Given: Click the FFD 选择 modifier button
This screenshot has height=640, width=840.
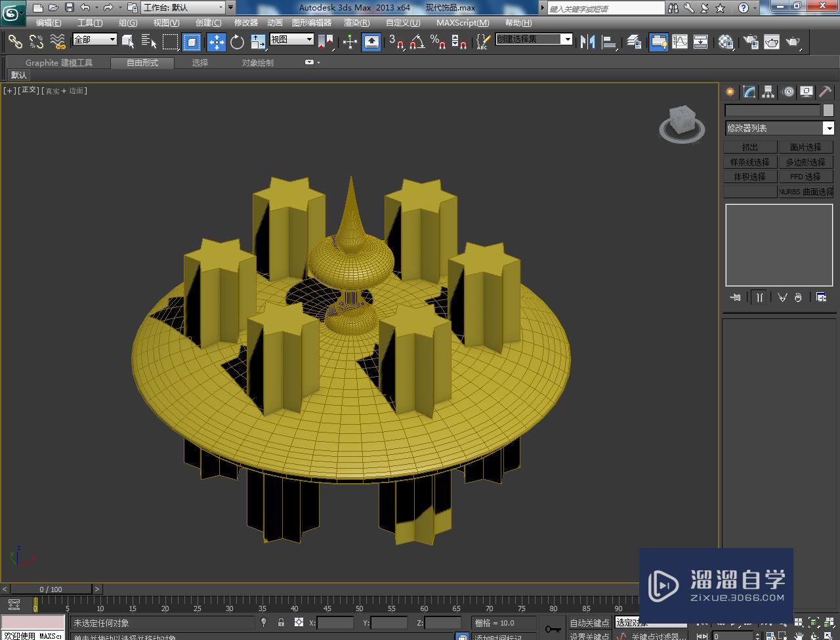Looking at the screenshot, I should tap(806, 177).
